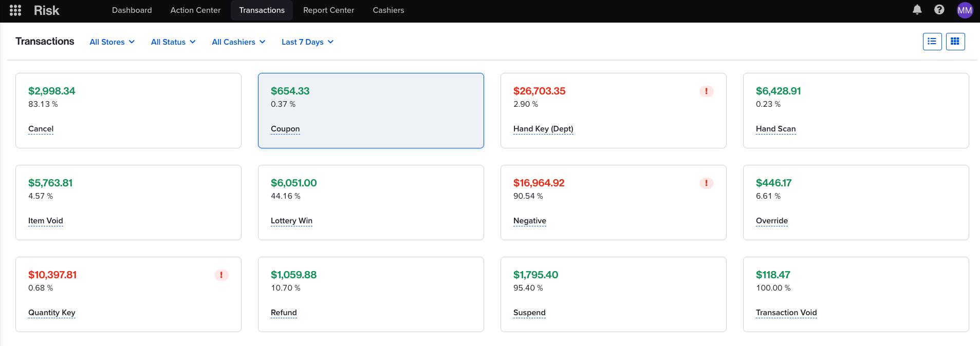Click the Negative card warning icon
The image size is (980, 346).
[x=706, y=183]
